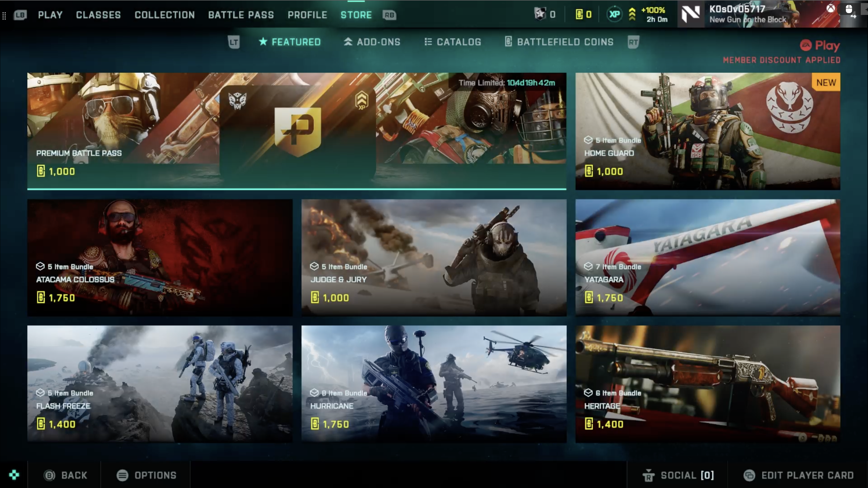Click the RT trigger icon
Image resolution: width=868 pixels, height=488 pixels.
[633, 42]
